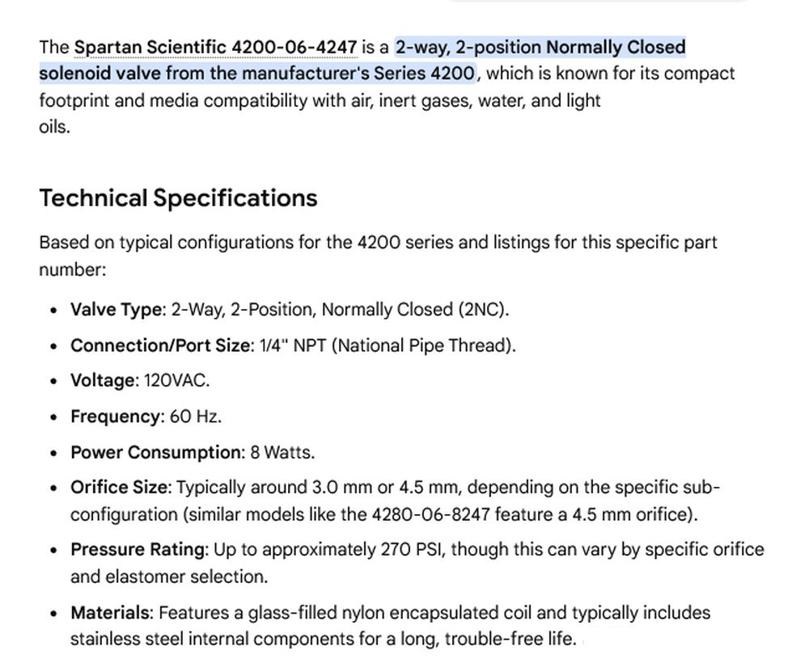Click the Technical Specifications heading
Image resolution: width=809 pixels, height=672 pixels.
[179, 198]
